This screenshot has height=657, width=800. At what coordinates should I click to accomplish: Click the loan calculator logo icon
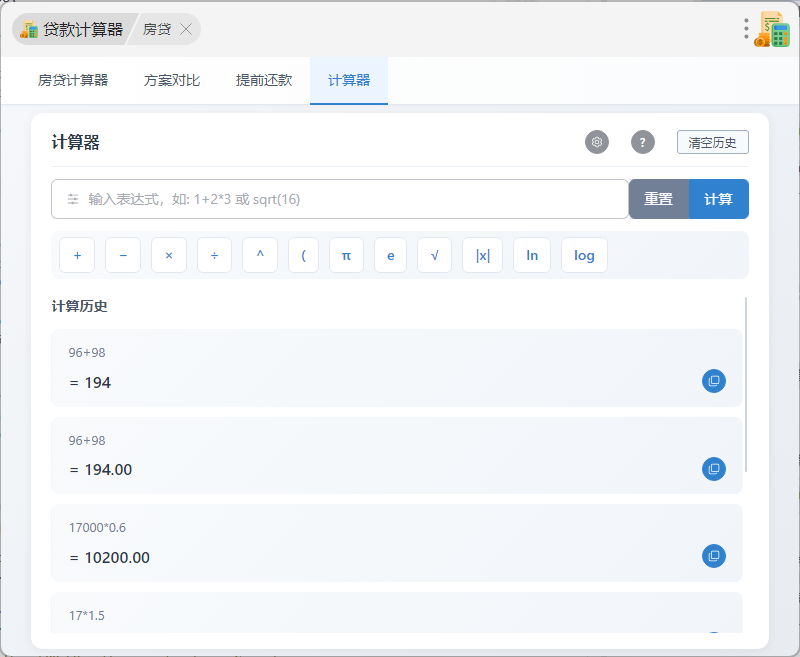tap(772, 29)
